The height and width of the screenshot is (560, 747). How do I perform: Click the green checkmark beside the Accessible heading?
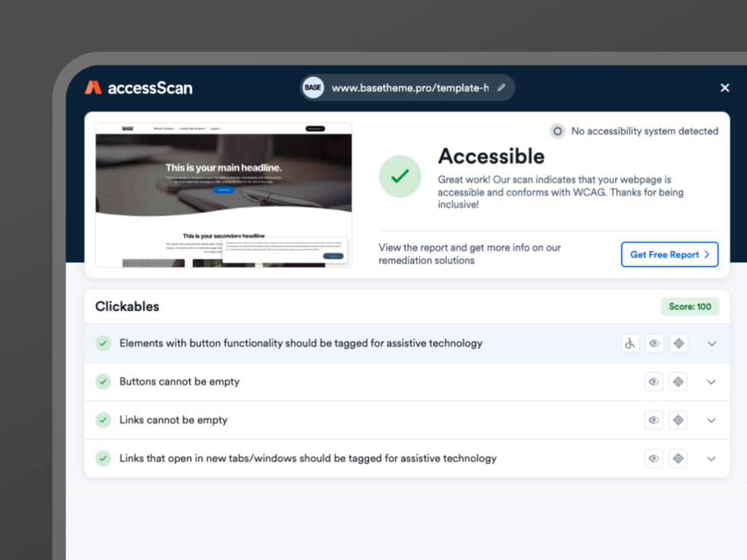point(400,176)
